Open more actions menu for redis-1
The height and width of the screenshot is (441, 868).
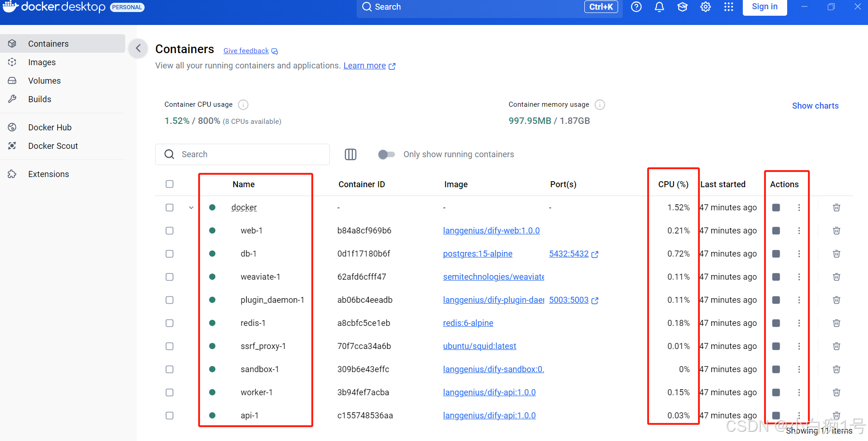click(799, 323)
